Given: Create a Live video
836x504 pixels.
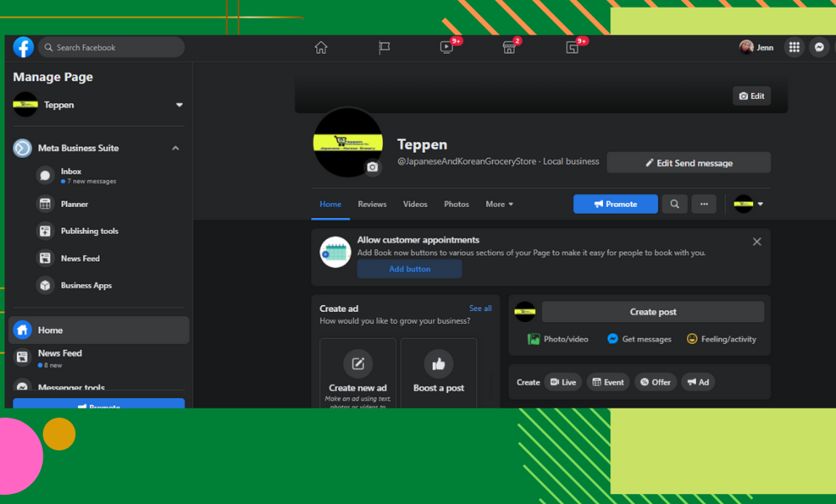Looking at the screenshot, I should pyautogui.click(x=563, y=382).
